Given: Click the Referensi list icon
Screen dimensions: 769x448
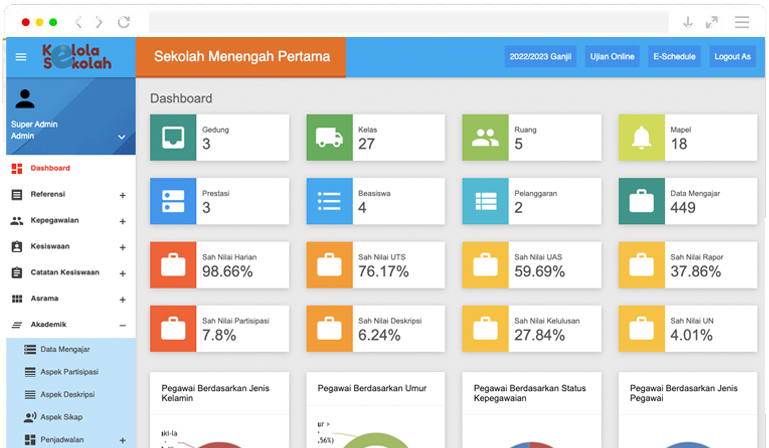Looking at the screenshot, I should click(x=17, y=195).
